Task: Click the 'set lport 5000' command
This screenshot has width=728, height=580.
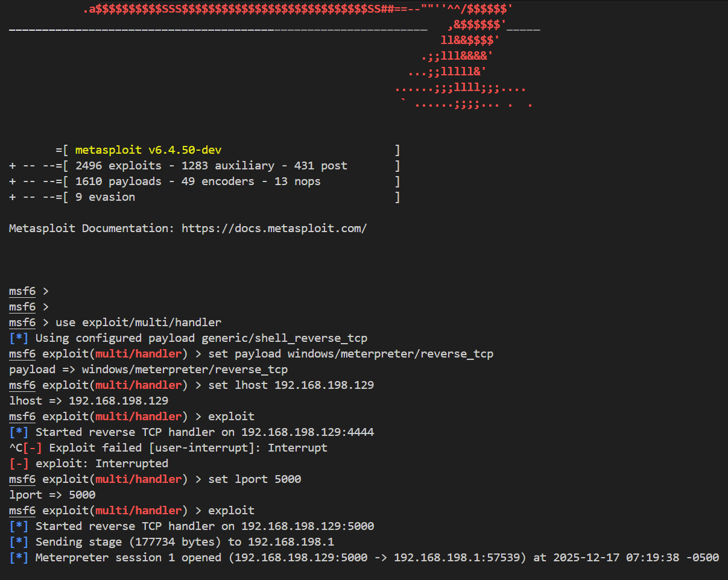Action: (255, 479)
